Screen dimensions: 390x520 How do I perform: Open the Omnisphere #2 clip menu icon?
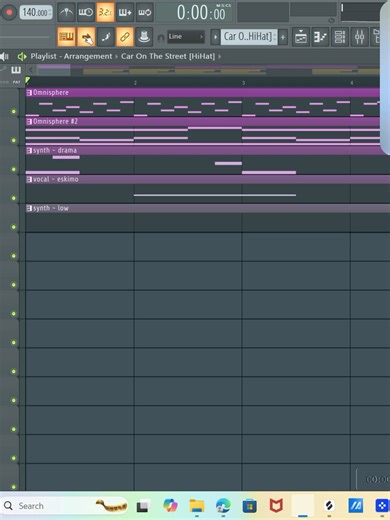pyautogui.click(x=29, y=122)
